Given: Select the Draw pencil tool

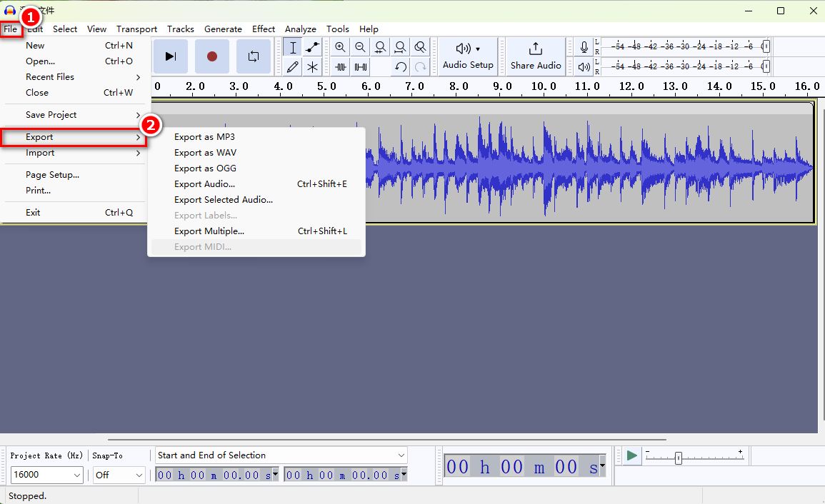Looking at the screenshot, I should 293,67.
